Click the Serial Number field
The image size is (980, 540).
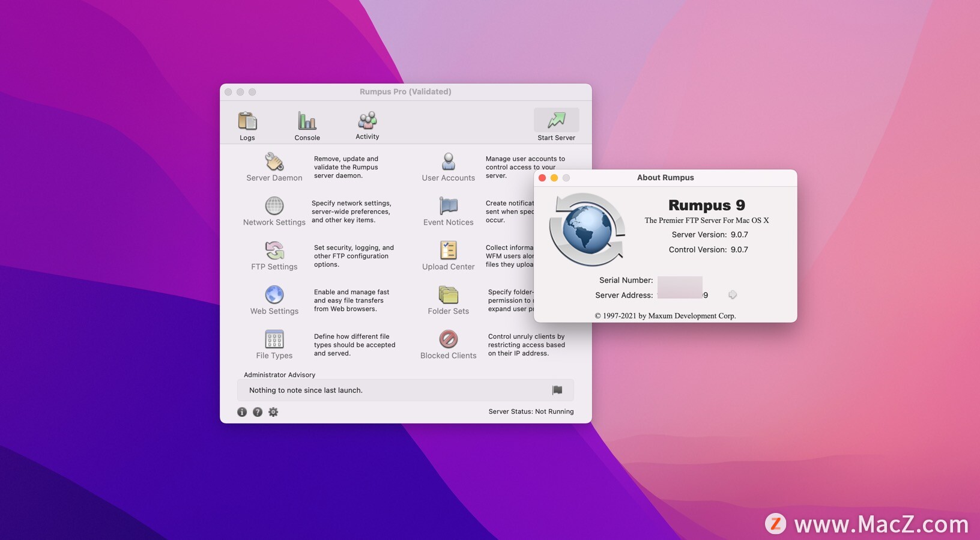pyautogui.click(x=680, y=281)
